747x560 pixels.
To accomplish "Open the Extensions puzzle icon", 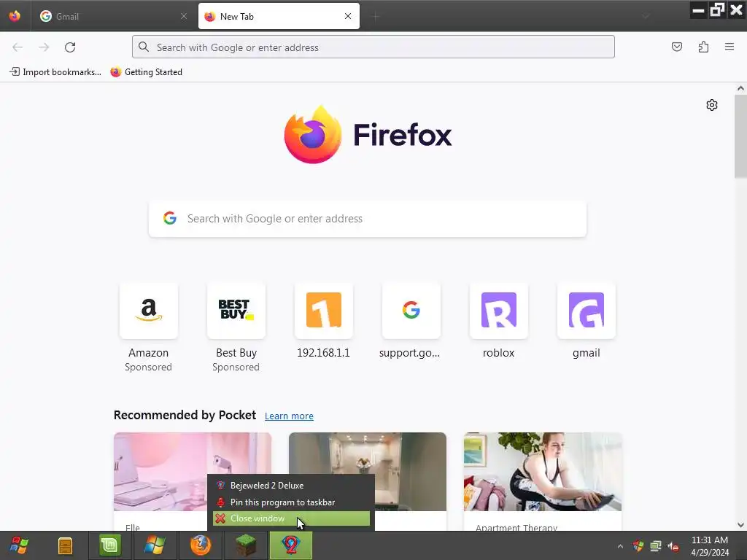I will coord(703,47).
